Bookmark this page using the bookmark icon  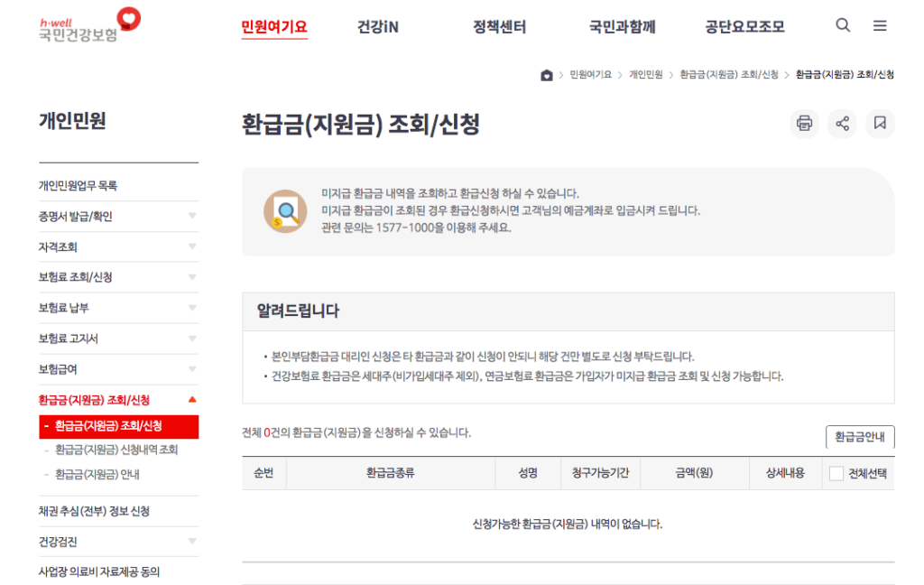(880, 124)
